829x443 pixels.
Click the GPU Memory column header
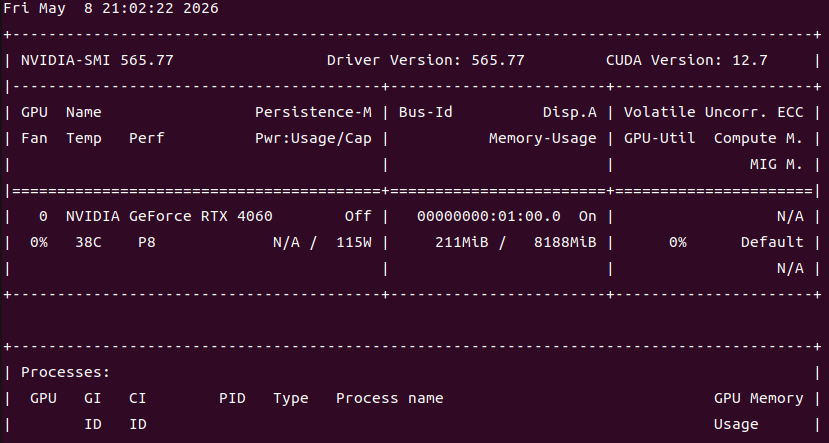[759, 398]
